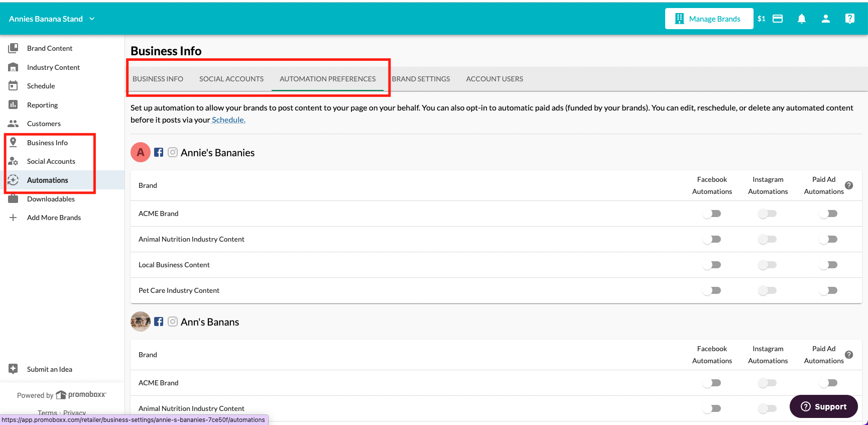Click Paid Ad Automations help icon for Annie's Bananies
The width and height of the screenshot is (868, 425).
click(849, 185)
